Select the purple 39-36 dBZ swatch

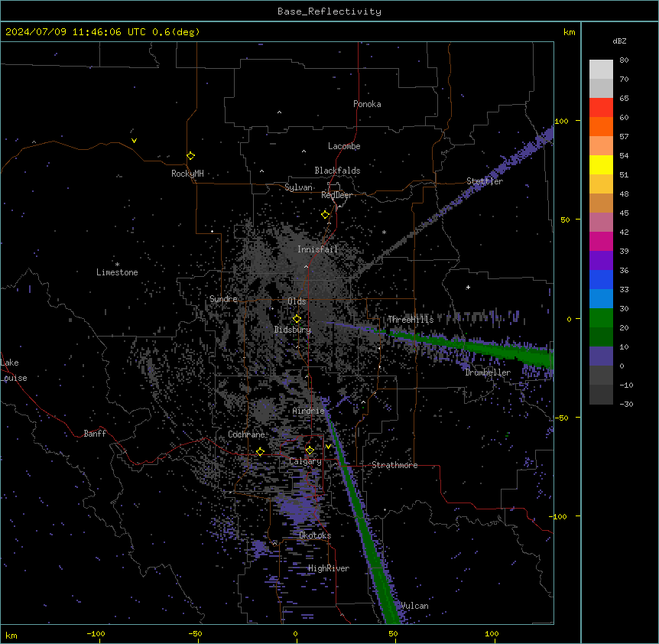[601, 261]
